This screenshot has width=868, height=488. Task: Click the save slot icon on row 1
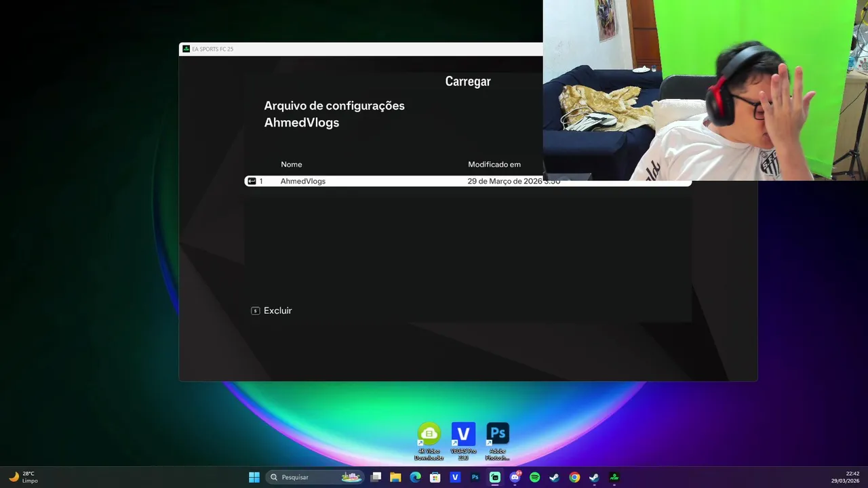[x=252, y=181]
